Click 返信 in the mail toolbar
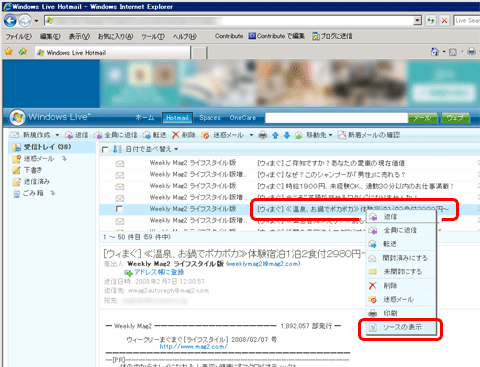This screenshot has width=480, height=367. [x=76, y=135]
